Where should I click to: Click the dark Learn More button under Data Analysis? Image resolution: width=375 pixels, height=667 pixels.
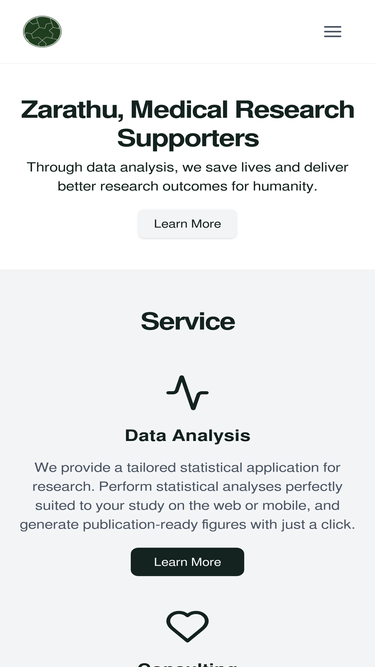click(x=188, y=562)
